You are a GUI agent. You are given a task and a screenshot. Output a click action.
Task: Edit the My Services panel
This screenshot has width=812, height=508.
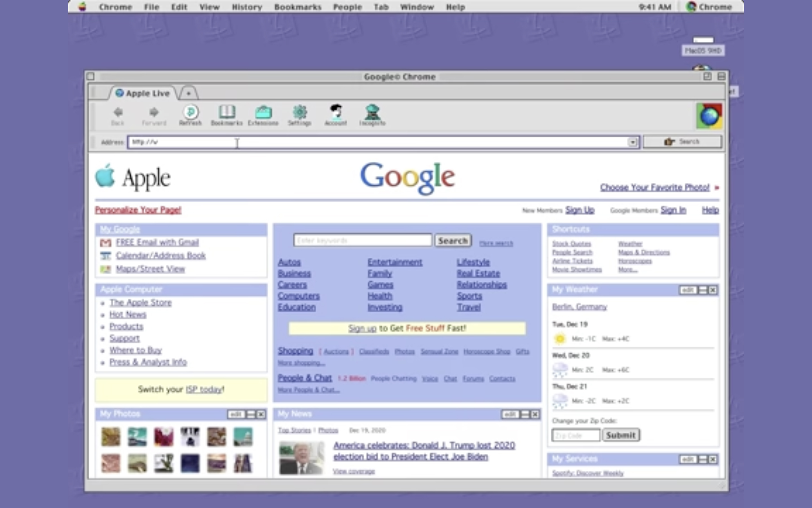click(688, 459)
